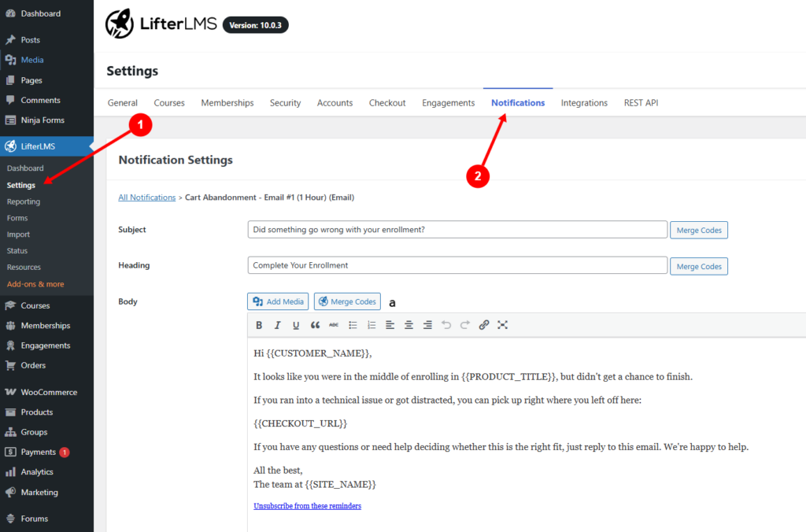The width and height of the screenshot is (806, 532).
Task: Open LifterLMS Forms submenu item
Action: 17,218
